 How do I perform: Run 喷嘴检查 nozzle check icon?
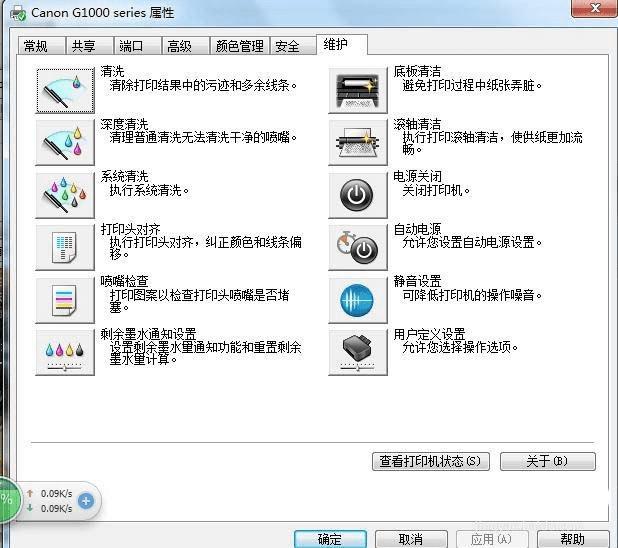click(65, 300)
